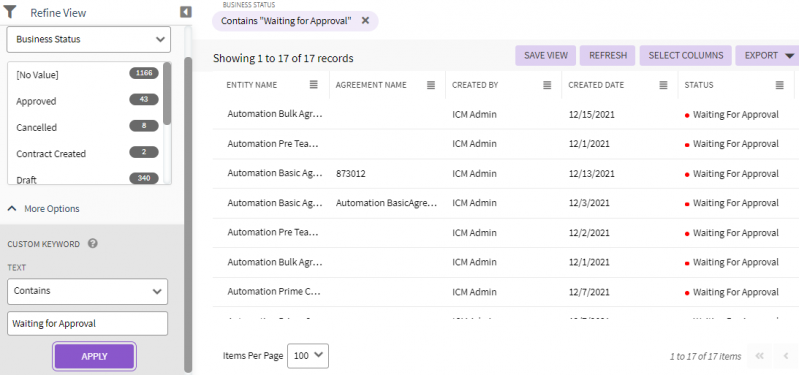799x375 pixels.
Task: Click the Custom Keyword help icon
Action: 93,244
